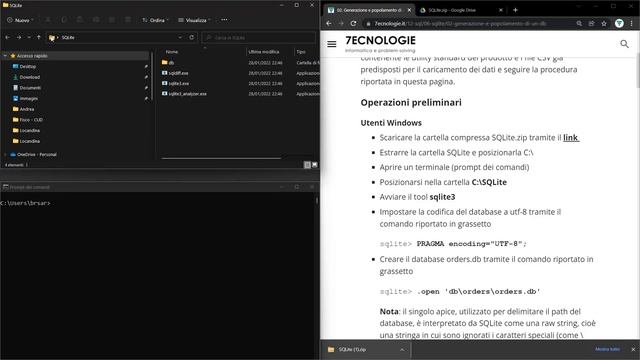This screenshot has height=360, width=640.
Task: Select sqldiff.exe file
Action: click(178, 73)
